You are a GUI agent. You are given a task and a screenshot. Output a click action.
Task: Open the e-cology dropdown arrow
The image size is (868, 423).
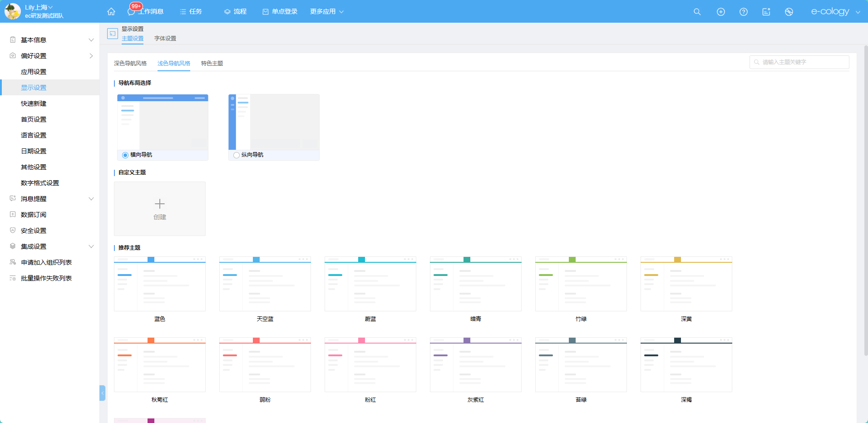tap(858, 12)
